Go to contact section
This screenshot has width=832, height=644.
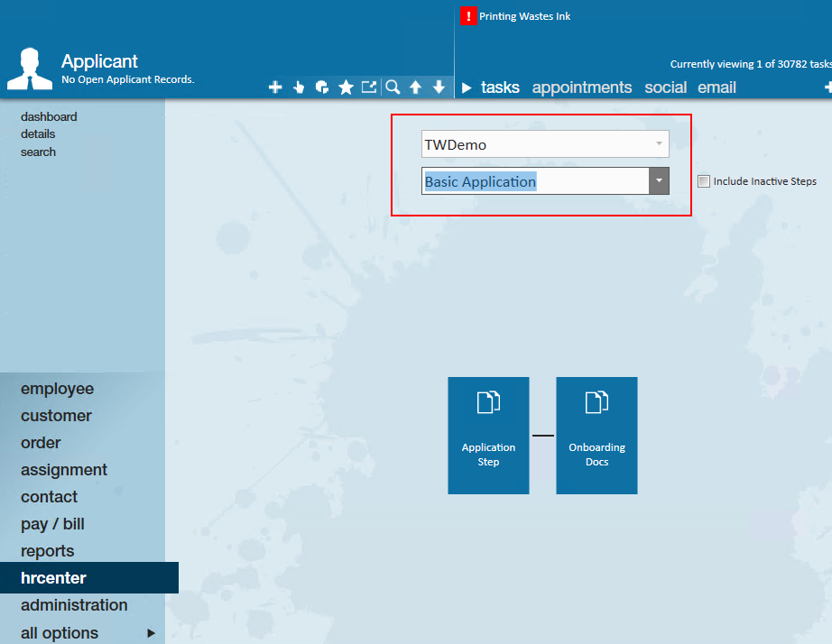click(49, 496)
